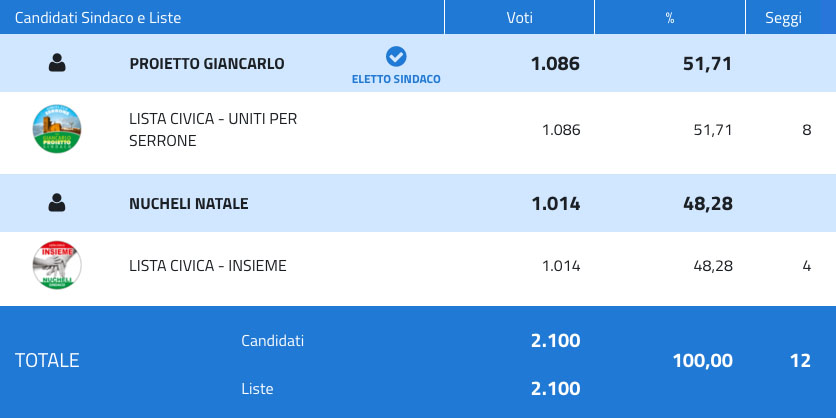Click the 8 seats value for Uniti per Serrone
836x419 pixels.
(x=806, y=130)
